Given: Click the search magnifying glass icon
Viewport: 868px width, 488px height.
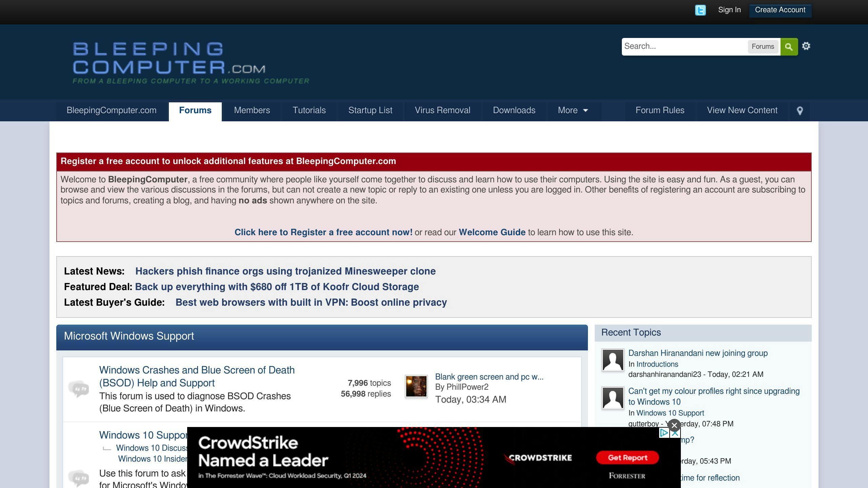Looking at the screenshot, I should 789,46.
